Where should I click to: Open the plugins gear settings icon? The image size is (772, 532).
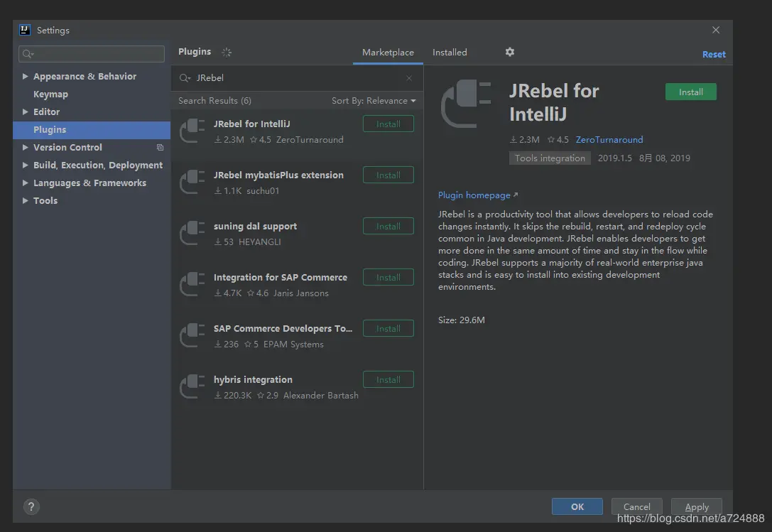510,52
